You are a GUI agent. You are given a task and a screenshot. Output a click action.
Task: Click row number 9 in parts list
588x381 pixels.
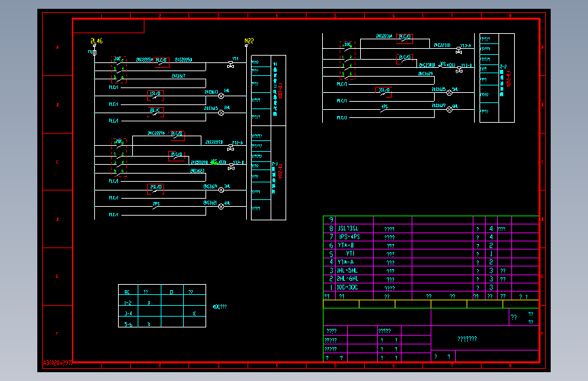click(331, 220)
